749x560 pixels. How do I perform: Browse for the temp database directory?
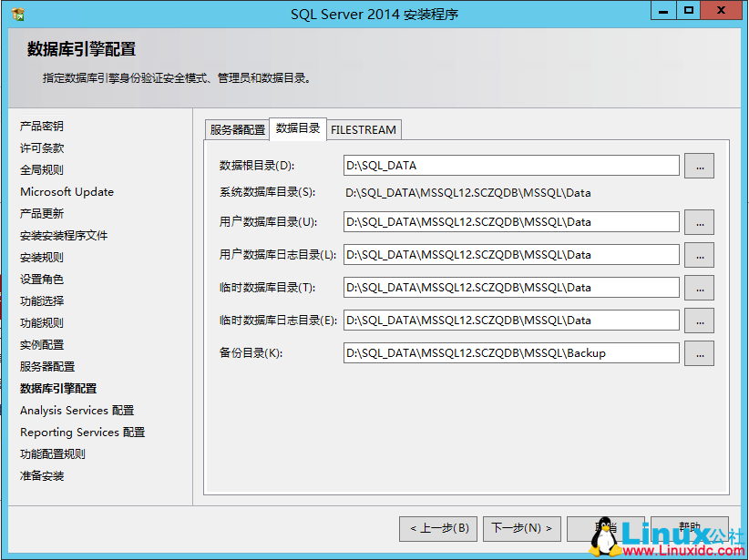(x=698, y=288)
